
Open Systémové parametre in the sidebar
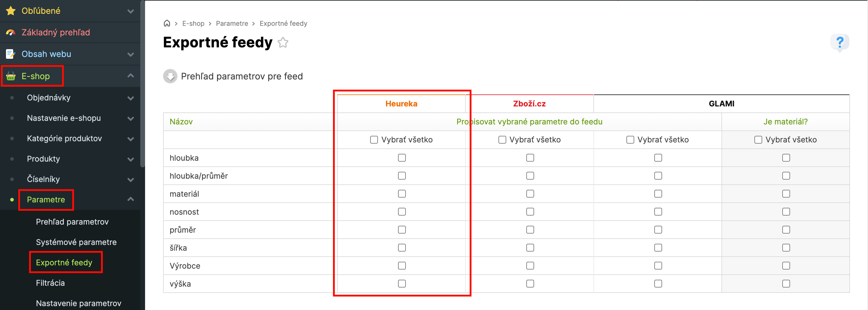coord(76,242)
